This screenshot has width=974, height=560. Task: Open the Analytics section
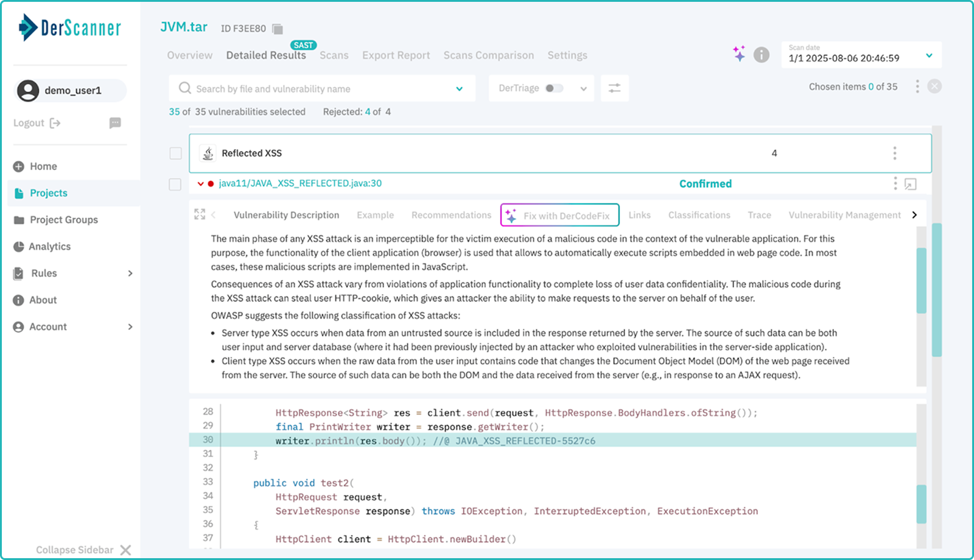tap(49, 246)
